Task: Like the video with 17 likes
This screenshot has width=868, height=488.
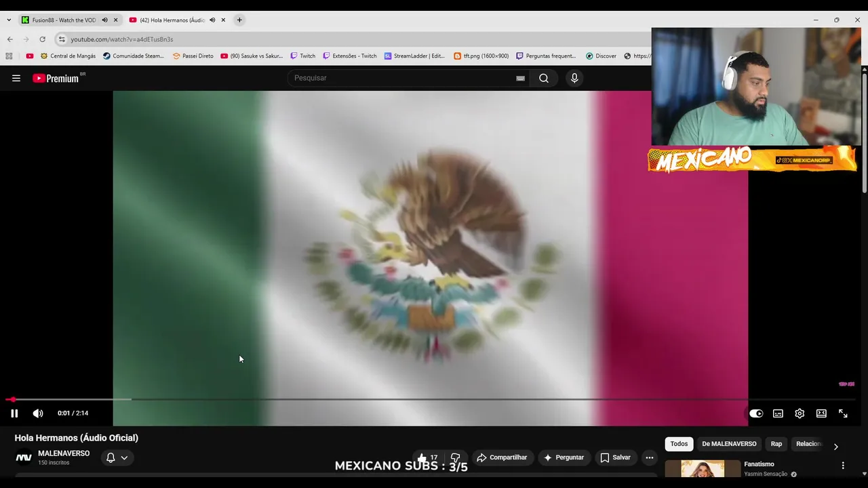Action: [x=427, y=457]
